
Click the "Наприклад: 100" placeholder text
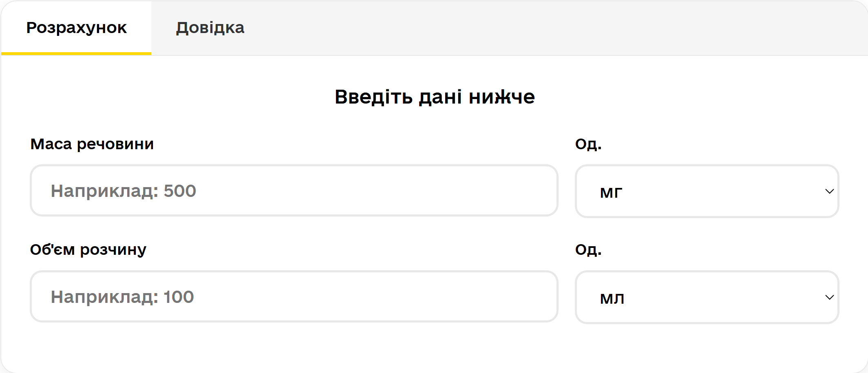(x=122, y=297)
